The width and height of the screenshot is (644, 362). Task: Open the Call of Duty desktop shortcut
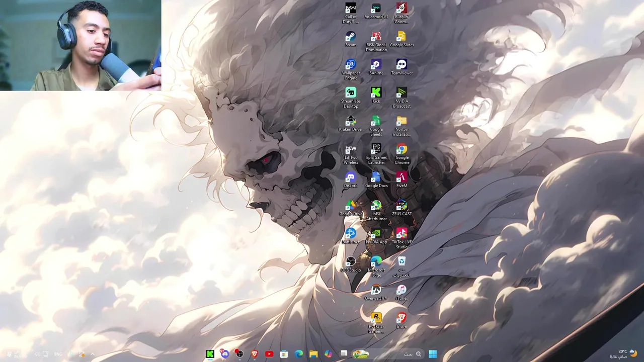point(351,14)
